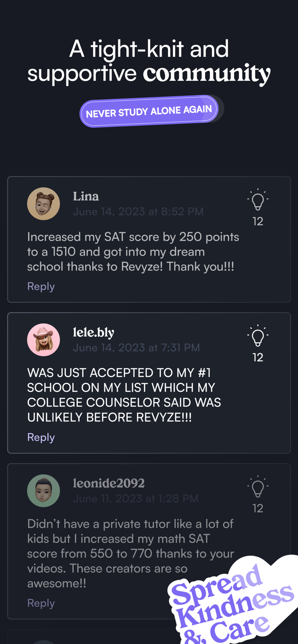The image size is (298, 644).
Task: Toggle the like count on Lina's post
Action: [x=258, y=222]
